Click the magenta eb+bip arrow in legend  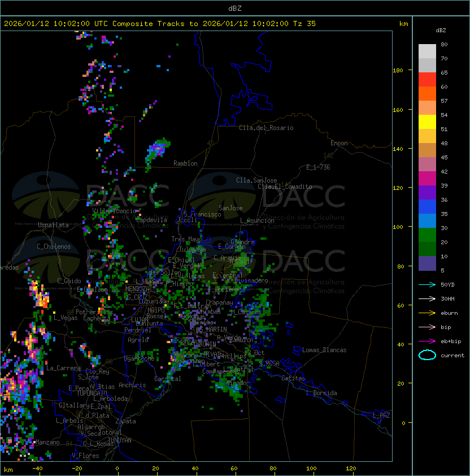click(427, 341)
